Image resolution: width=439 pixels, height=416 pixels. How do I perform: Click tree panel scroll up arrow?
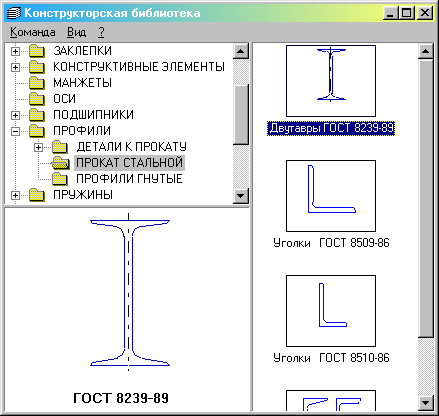point(241,51)
